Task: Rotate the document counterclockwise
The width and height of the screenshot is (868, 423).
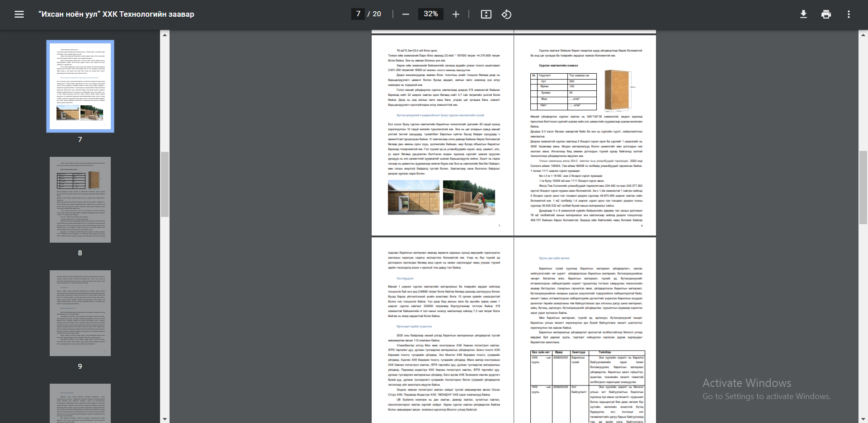Action: (x=506, y=14)
